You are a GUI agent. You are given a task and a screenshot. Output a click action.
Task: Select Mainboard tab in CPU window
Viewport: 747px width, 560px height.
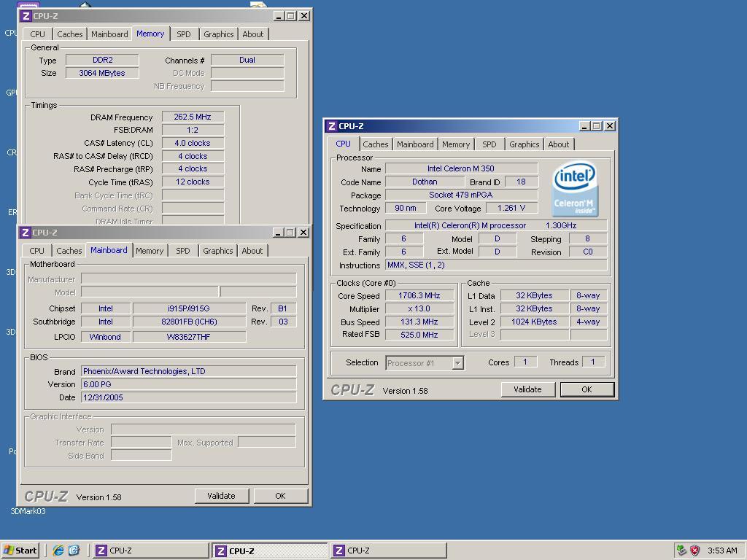click(415, 144)
